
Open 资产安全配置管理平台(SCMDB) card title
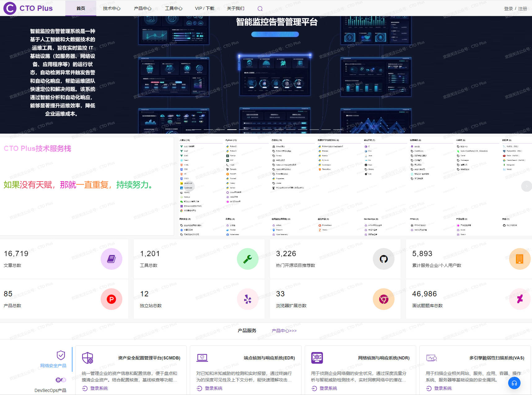149,358
